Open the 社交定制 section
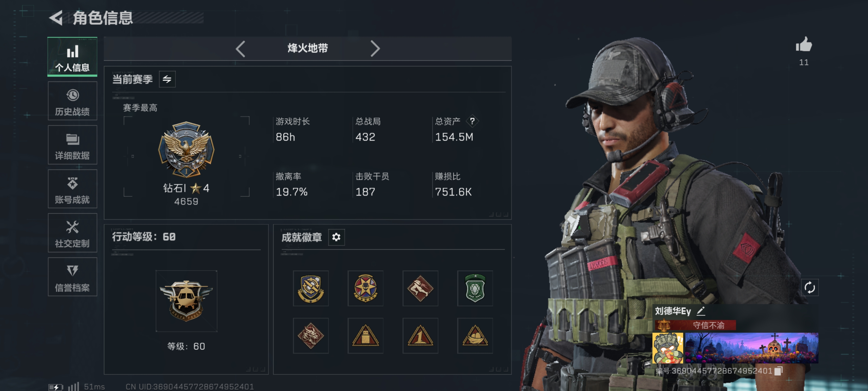 click(72, 233)
